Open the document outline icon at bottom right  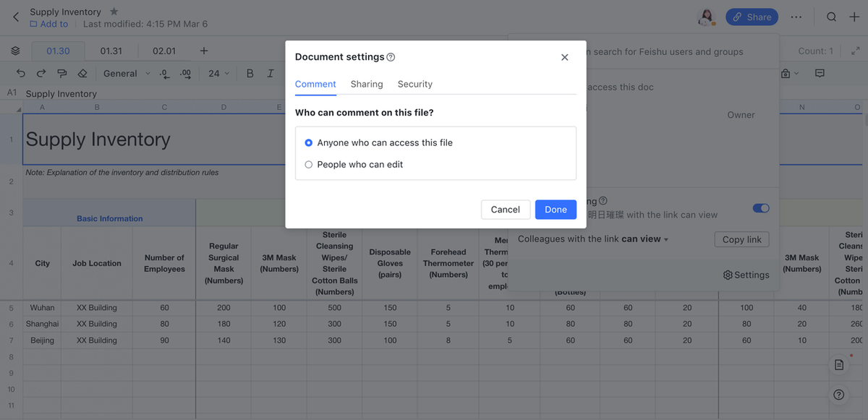click(x=839, y=365)
